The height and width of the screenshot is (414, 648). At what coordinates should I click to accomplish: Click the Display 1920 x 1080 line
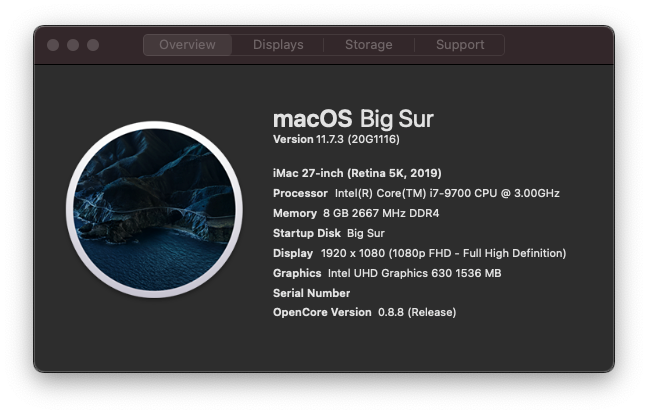[419, 253]
